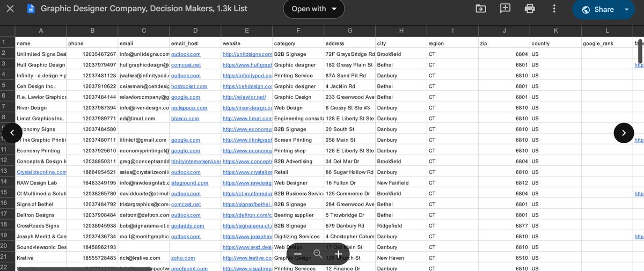The width and height of the screenshot is (644, 271).
Task: Click the 'illinkct@gmail.com' email cell
Action: [143, 140]
